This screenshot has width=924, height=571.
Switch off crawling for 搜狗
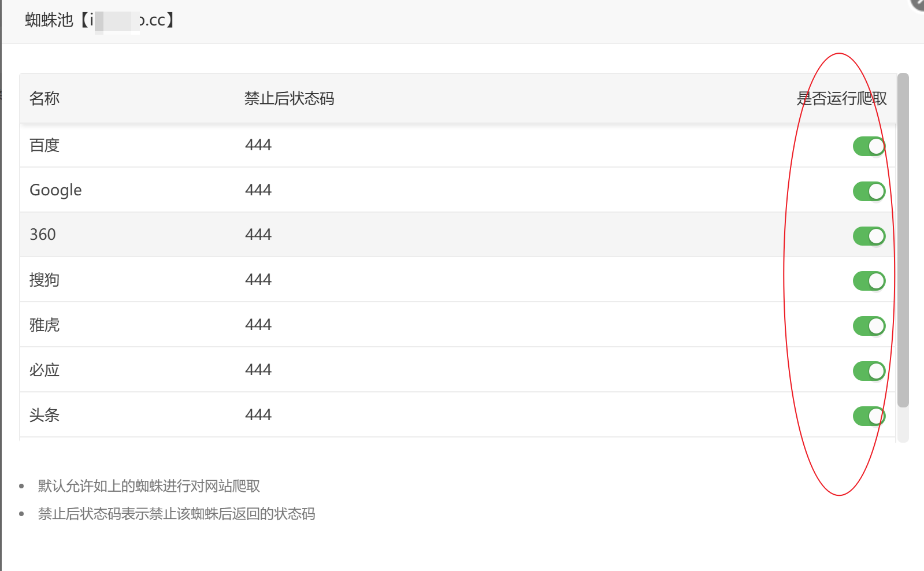coord(869,281)
